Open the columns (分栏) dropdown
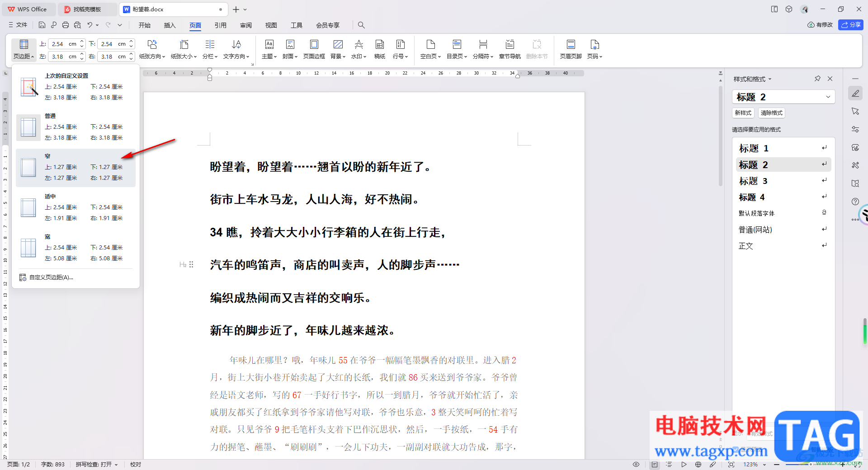 pos(210,49)
